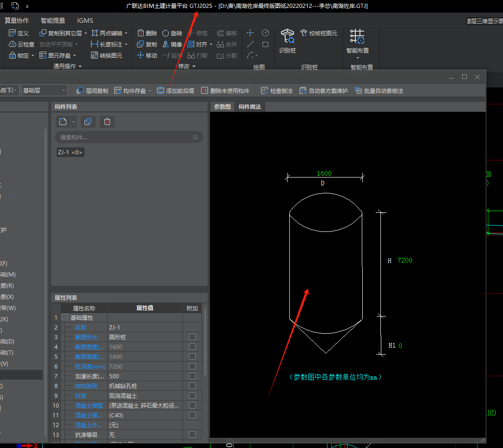Image resolution: width=503 pixels, height=448 pixels.
Task: Click 添加前后缀 add prefix suffix
Action: (x=176, y=91)
